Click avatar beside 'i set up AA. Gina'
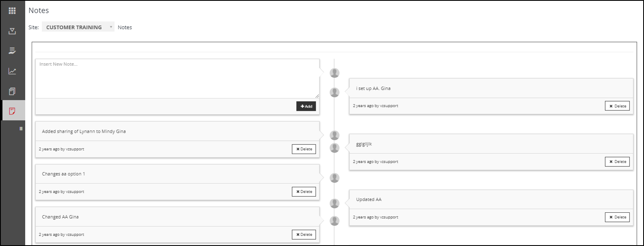This screenshot has height=246, width=644. click(335, 92)
